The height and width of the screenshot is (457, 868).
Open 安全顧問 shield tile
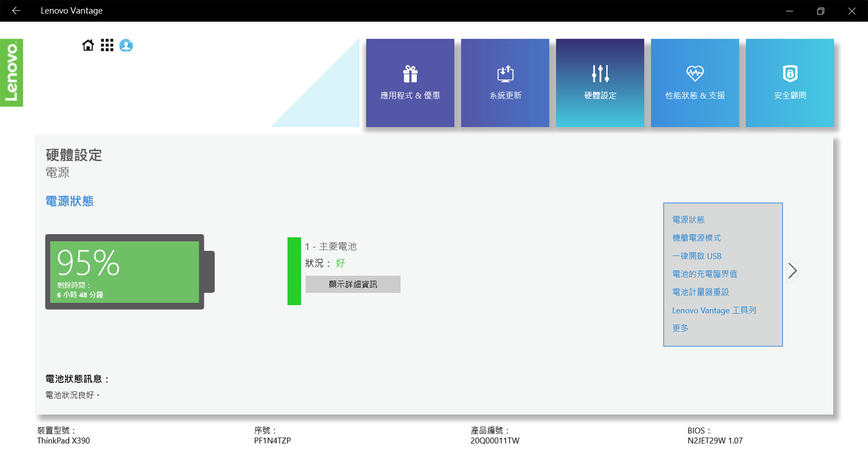tap(790, 83)
